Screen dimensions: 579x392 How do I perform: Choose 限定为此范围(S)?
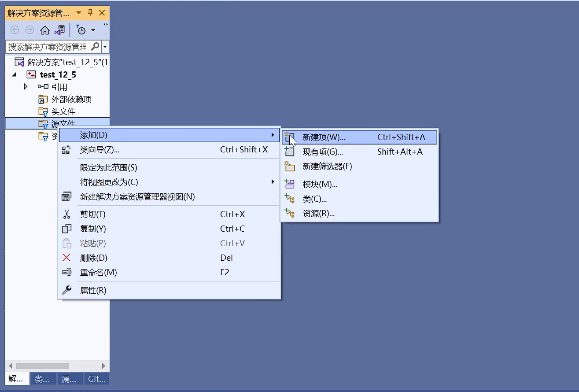click(169, 168)
